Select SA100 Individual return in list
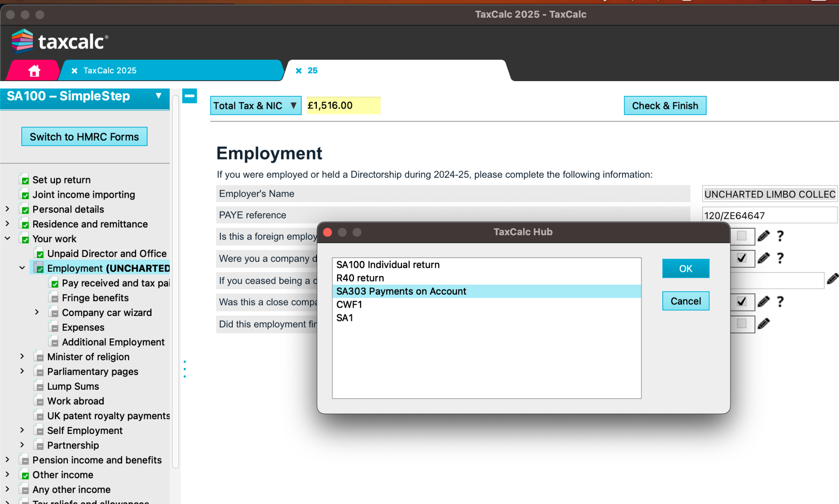 388,265
